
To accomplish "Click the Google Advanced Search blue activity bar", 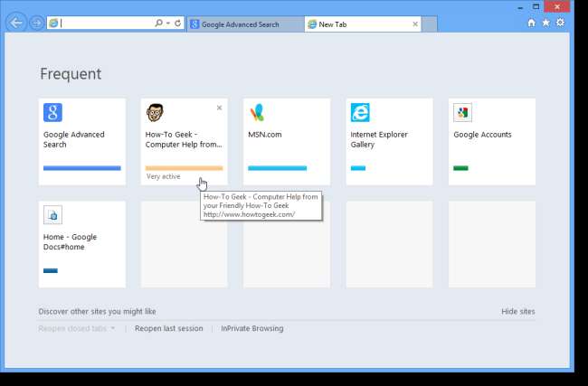I will pyautogui.click(x=82, y=168).
